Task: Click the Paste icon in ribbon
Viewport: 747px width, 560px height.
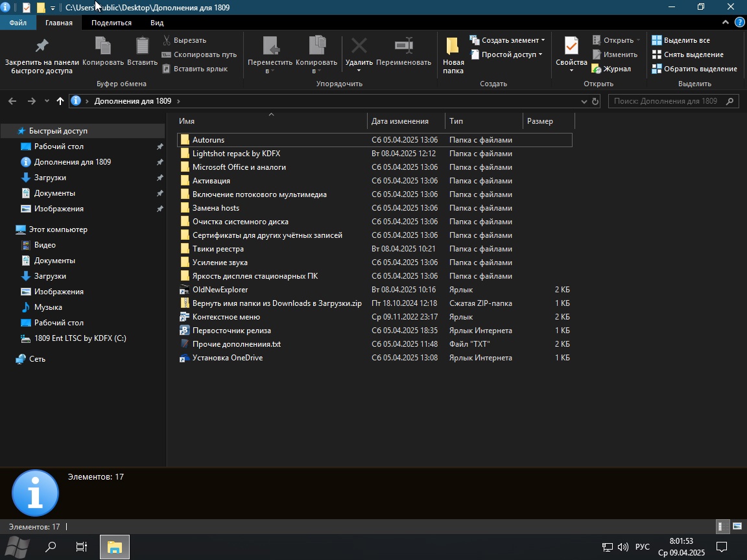Action: click(142, 47)
